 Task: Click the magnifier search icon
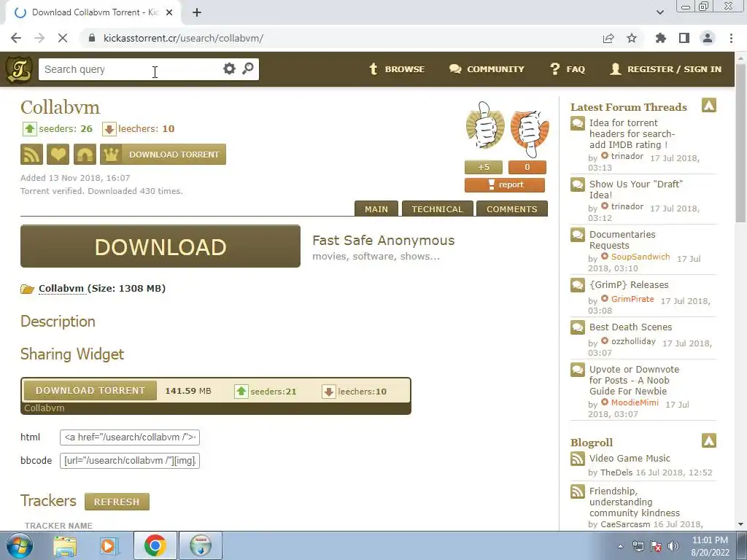(248, 69)
